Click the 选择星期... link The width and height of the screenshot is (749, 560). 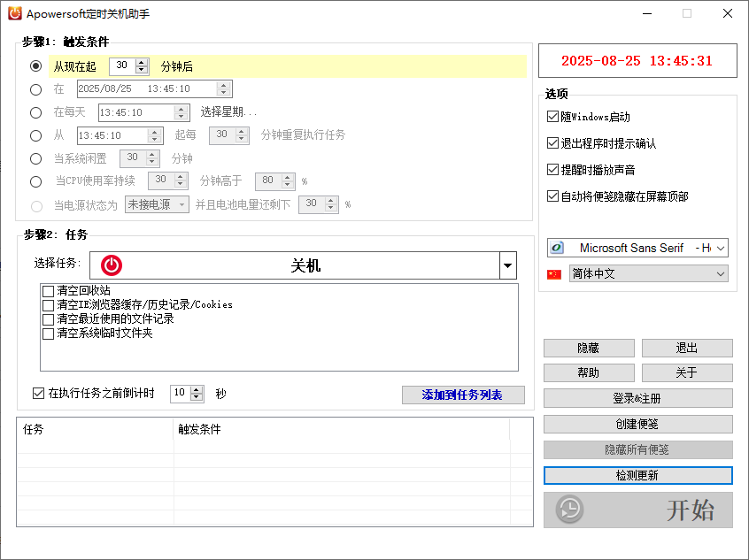click(228, 112)
